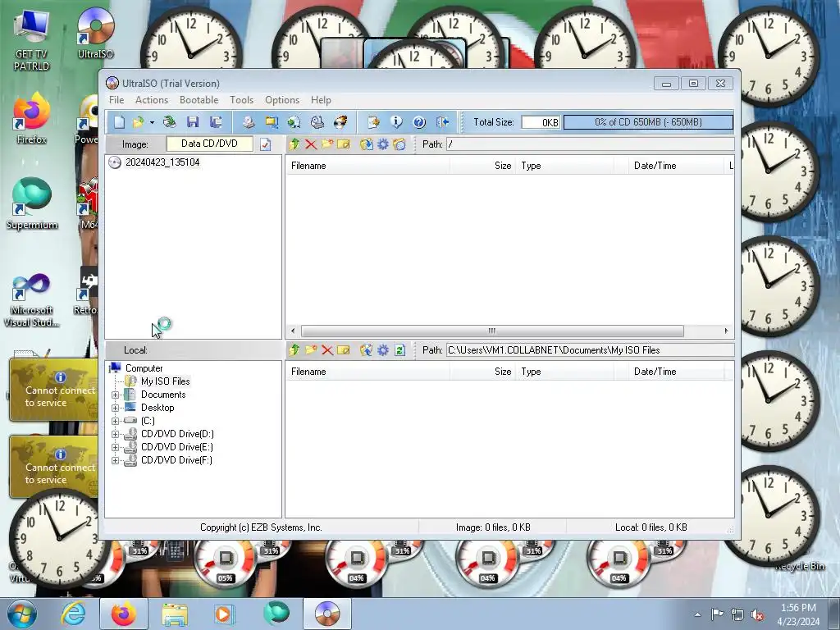
Task: Click the Save floppy disk icon
Action: [193, 122]
